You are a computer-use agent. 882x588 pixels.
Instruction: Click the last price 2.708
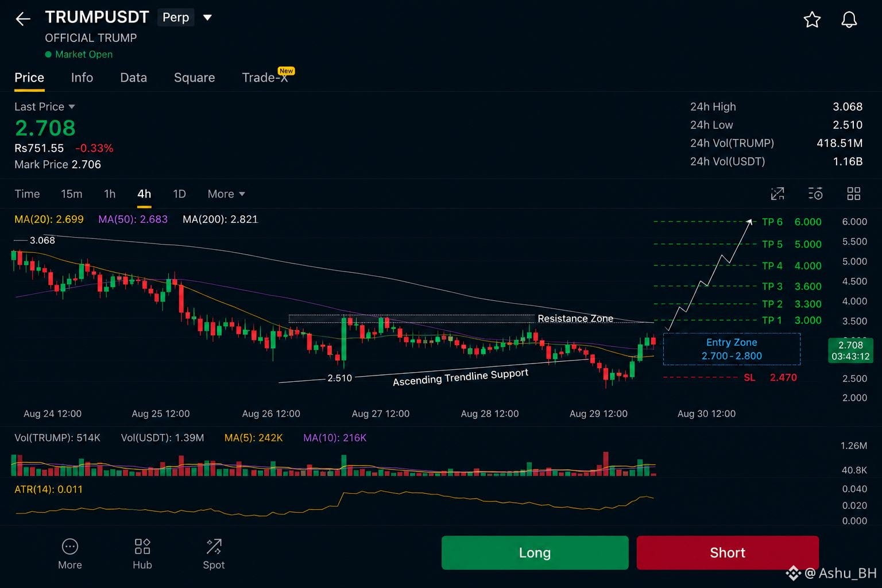[45, 127]
